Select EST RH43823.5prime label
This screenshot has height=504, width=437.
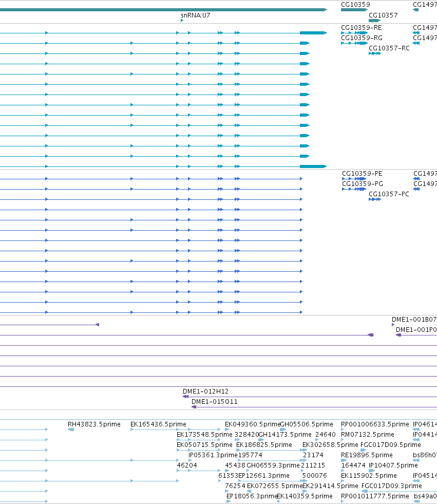[x=94, y=424]
